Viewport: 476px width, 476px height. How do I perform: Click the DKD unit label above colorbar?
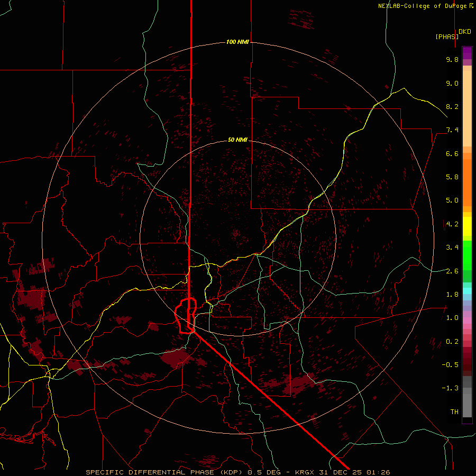point(465,32)
